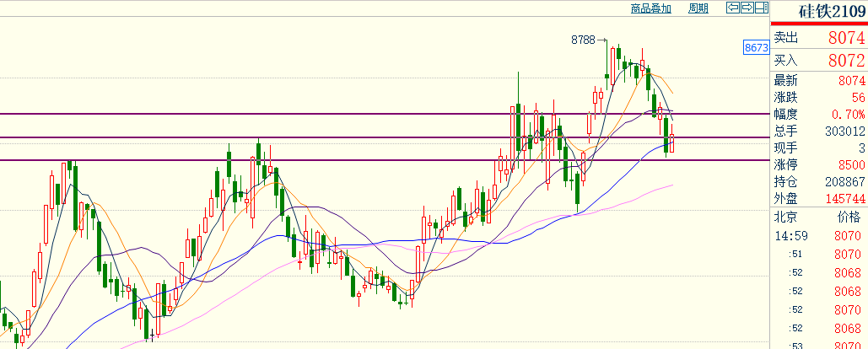Open the 周期 period menu

coord(698,8)
